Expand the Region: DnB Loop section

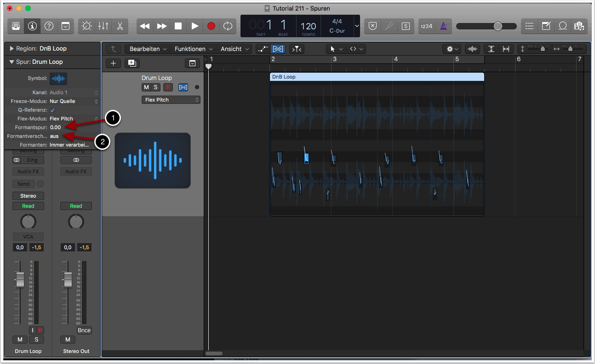11,49
